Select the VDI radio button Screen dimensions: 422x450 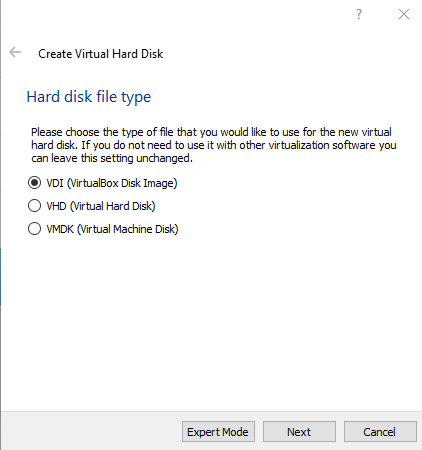(34, 183)
